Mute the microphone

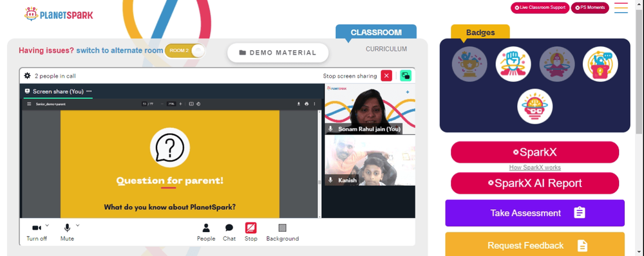tap(67, 232)
